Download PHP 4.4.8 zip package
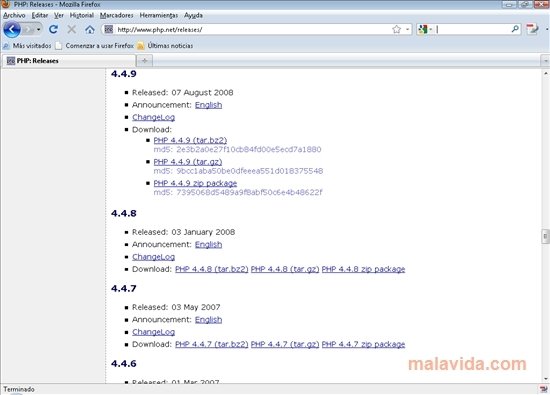The height and width of the screenshot is (395, 550). [363, 269]
